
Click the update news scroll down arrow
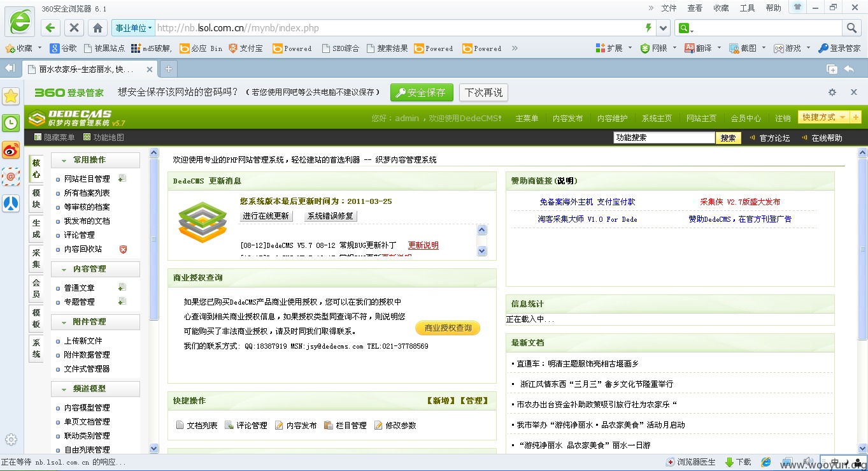tap(482, 251)
